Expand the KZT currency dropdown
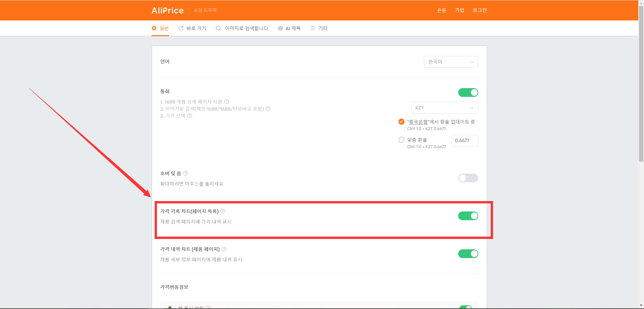The width and height of the screenshot is (644, 309). (x=445, y=108)
